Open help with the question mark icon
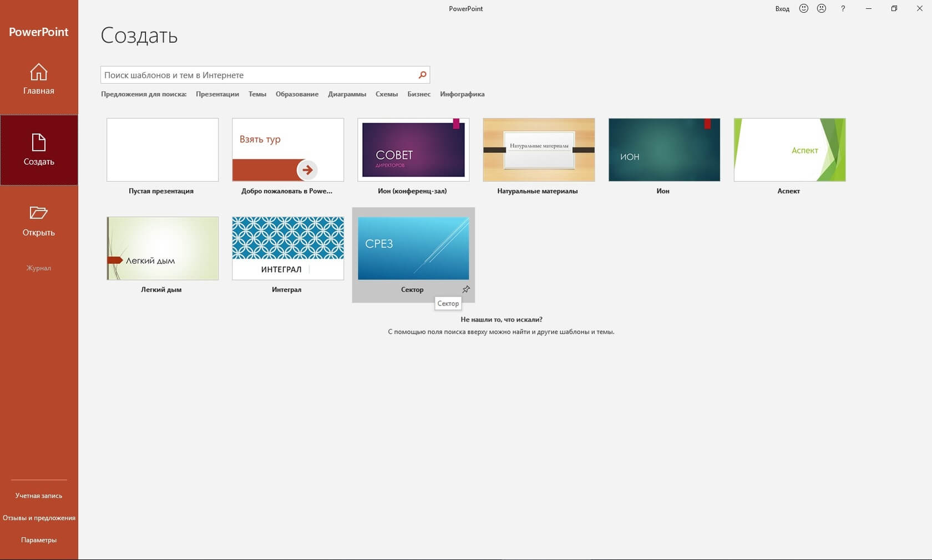 (843, 8)
